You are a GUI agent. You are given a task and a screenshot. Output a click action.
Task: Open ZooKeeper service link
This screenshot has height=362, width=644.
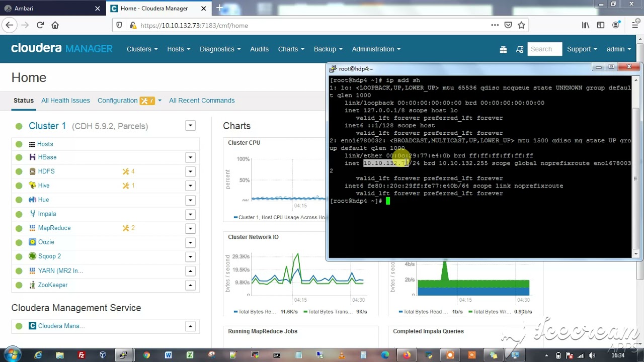53,285
